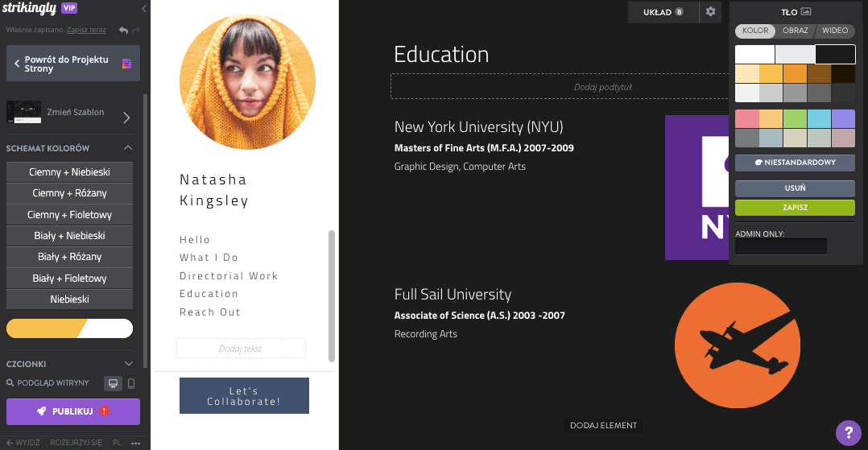Choose Biały + Niebieski color scheme
The height and width of the screenshot is (450, 868).
point(69,236)
